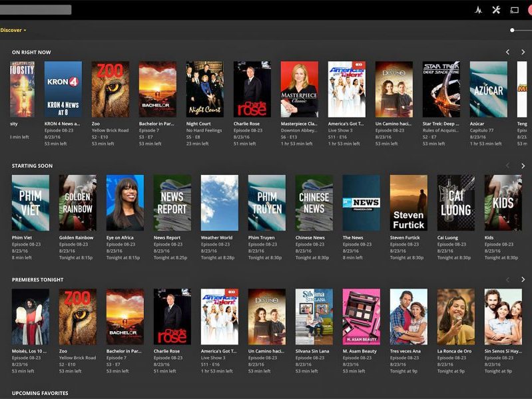
Task: Click the 'Night Court' title link
Action: pyautogui.click(x=198, y=124)
